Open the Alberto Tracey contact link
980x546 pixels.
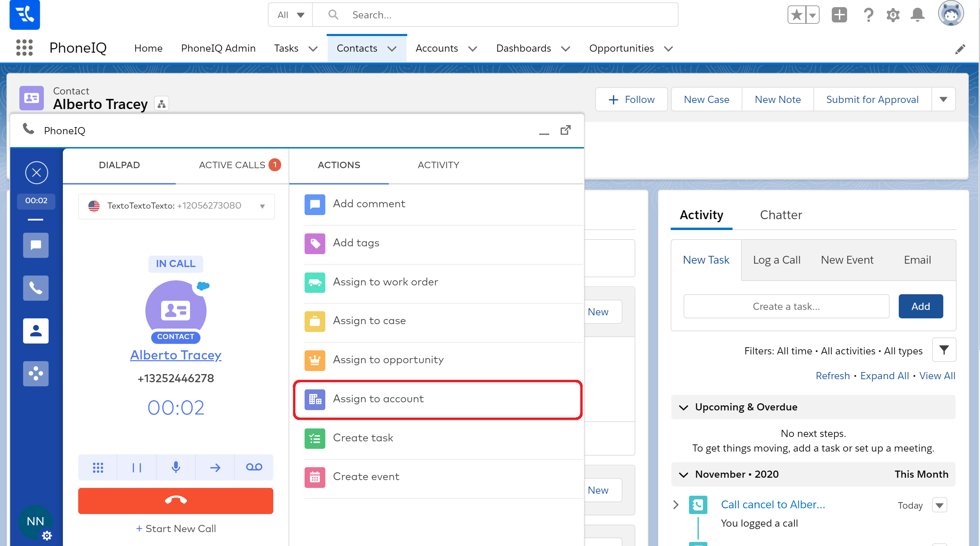(175, 355)
